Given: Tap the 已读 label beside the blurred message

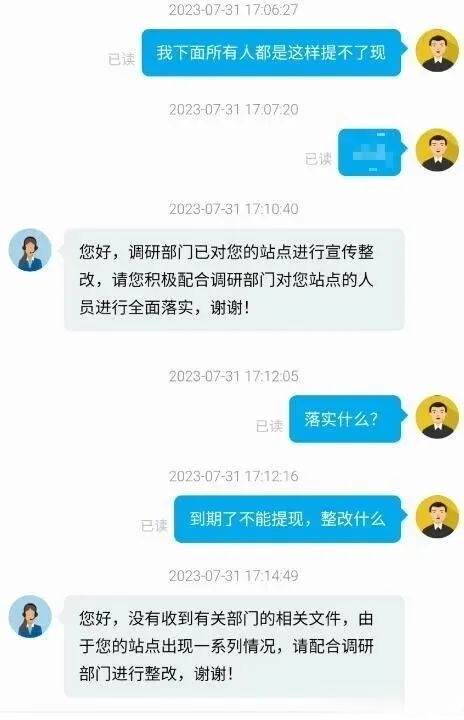Looking at the screenshot, I should click(x=318, y=159).
